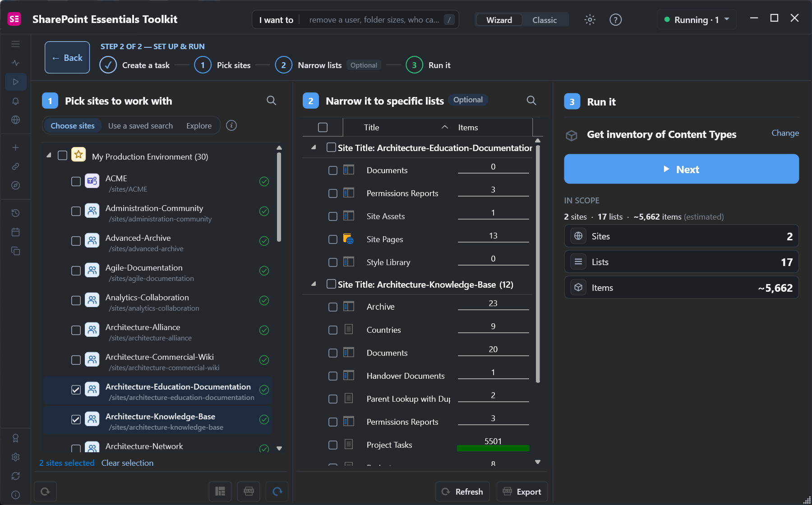812x505 pixels.
Task: Uncheck Architecture-Education-Documentation site
Action: click(76, 390)
